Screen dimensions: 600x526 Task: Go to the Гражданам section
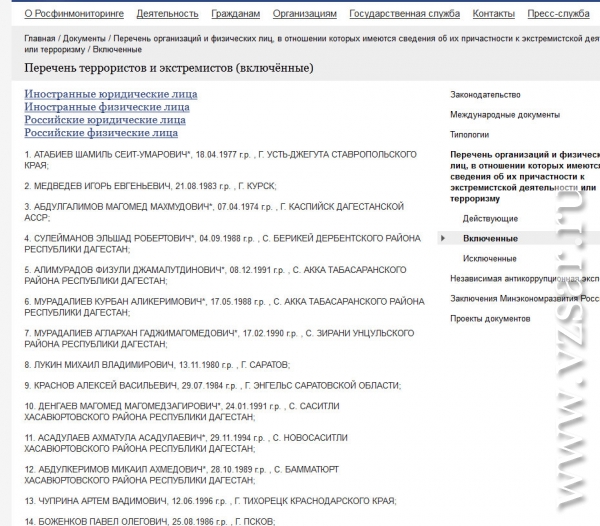click(x=235, y=14)
